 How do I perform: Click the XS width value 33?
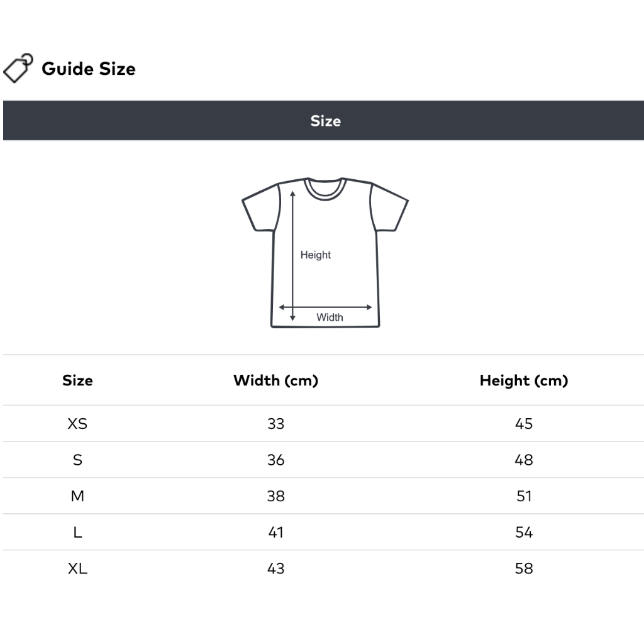(x=275, y=424)
